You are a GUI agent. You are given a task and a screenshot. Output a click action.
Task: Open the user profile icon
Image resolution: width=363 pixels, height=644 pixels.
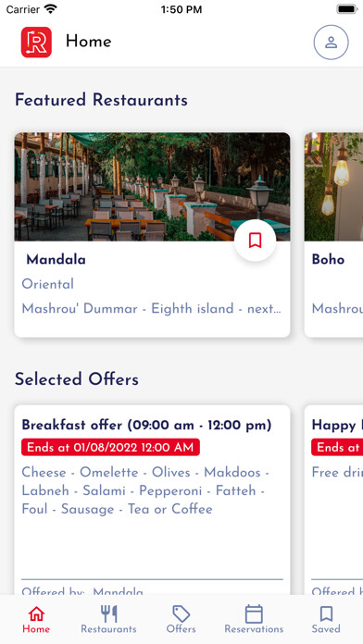pyautogui.click(x=331, y=43)
